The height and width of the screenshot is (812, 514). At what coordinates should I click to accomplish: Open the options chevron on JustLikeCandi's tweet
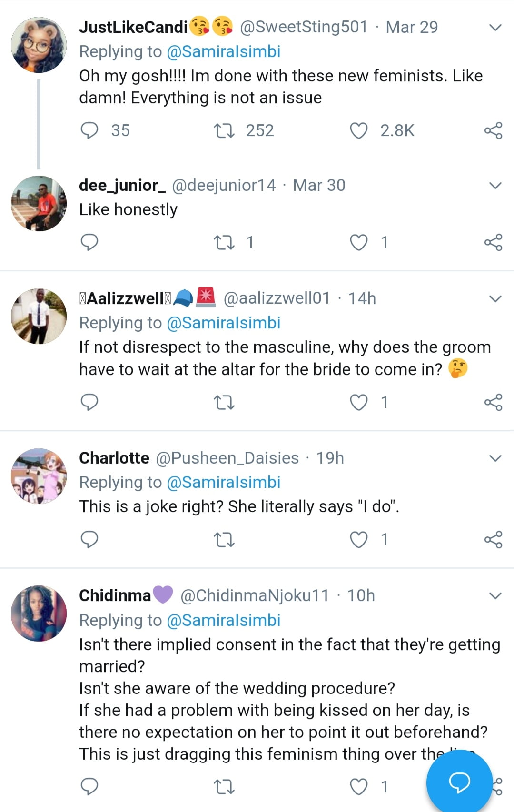(x=495, y=28)
